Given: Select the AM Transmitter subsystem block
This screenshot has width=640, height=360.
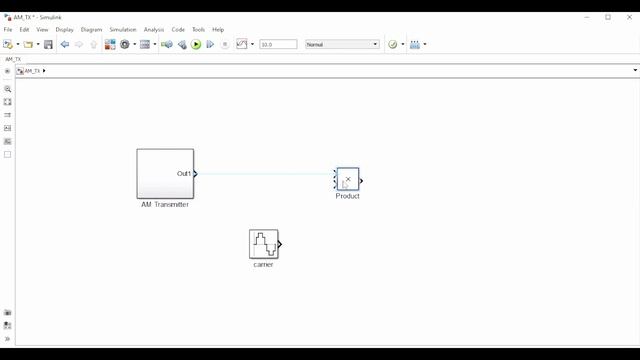Looking at the screenshot, I should point(165,174).
